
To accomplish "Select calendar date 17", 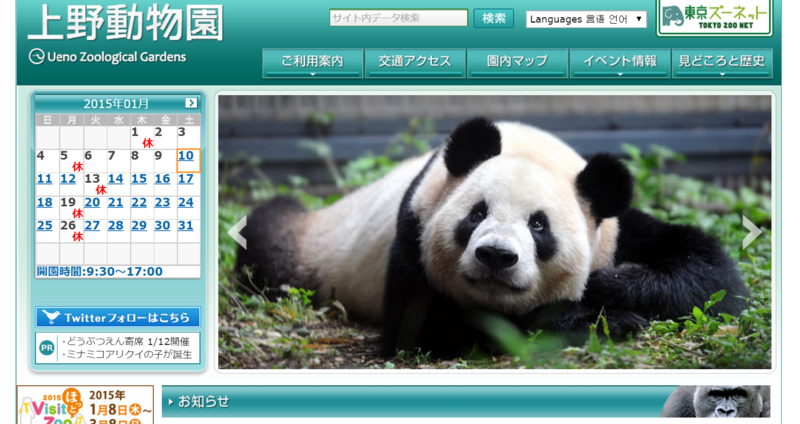I will click(x=186, y=179).
